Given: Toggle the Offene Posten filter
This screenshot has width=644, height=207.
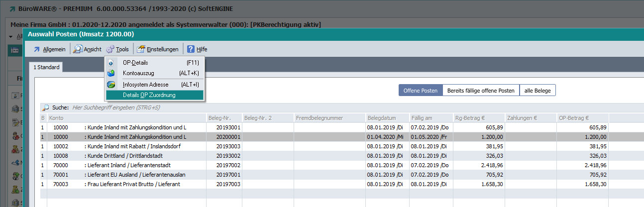Looking at the screenshot, I should tap(420, 91).
